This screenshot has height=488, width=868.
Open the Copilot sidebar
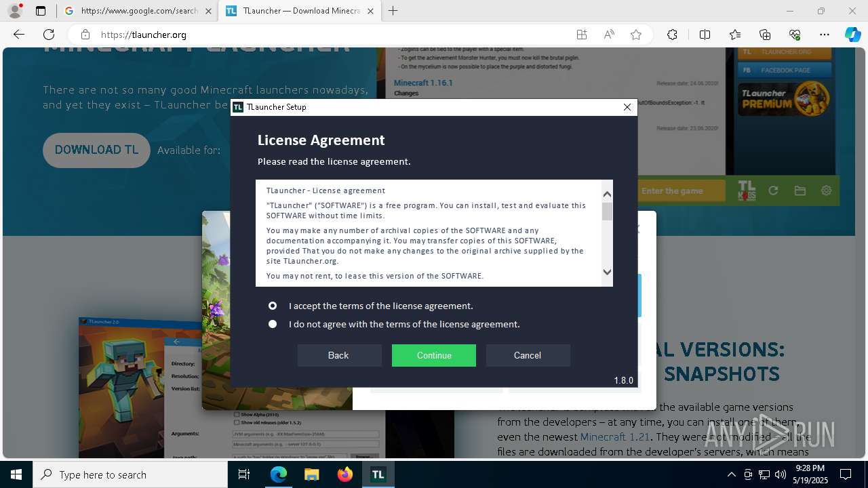(x=852, y=35)
